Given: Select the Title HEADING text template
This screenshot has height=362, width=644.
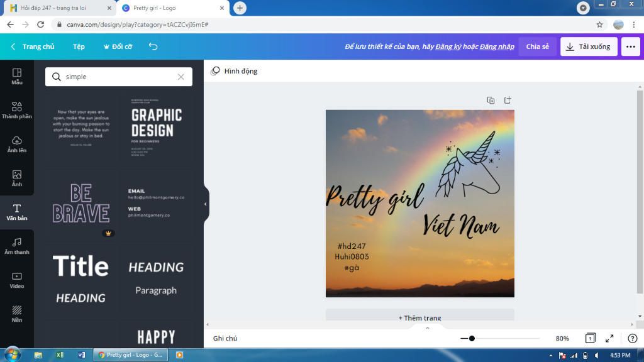Looking at the screenshot, I should tap(81, 278).
